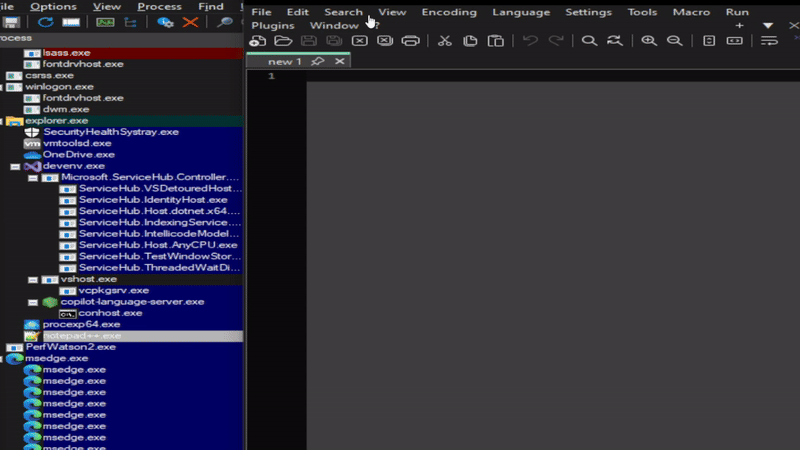Click the Paste clipboard icon
The height and width of the screenshot is (450, 800).
[496, 41]
